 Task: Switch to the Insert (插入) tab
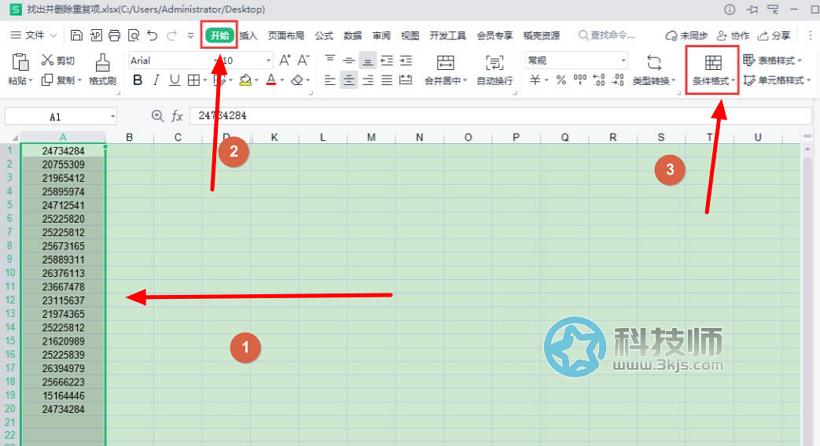[x=248, y=36]
